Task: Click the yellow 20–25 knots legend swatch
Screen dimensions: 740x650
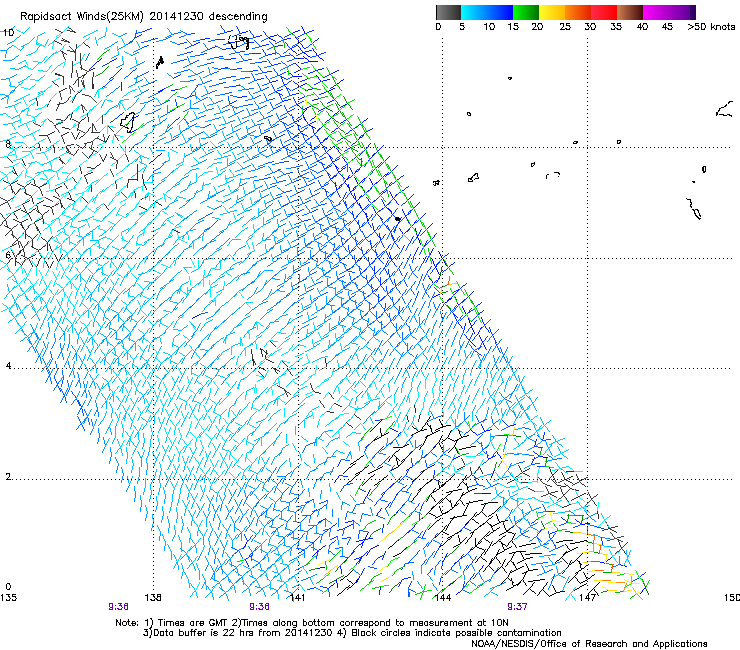Action: (x=552, y=12)
